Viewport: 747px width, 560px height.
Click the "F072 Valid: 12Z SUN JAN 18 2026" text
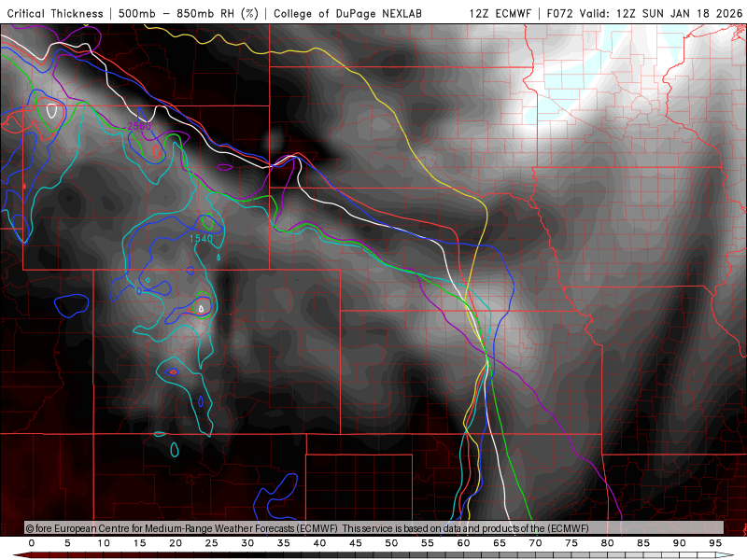pyautogui.click(x=644, y=14)
